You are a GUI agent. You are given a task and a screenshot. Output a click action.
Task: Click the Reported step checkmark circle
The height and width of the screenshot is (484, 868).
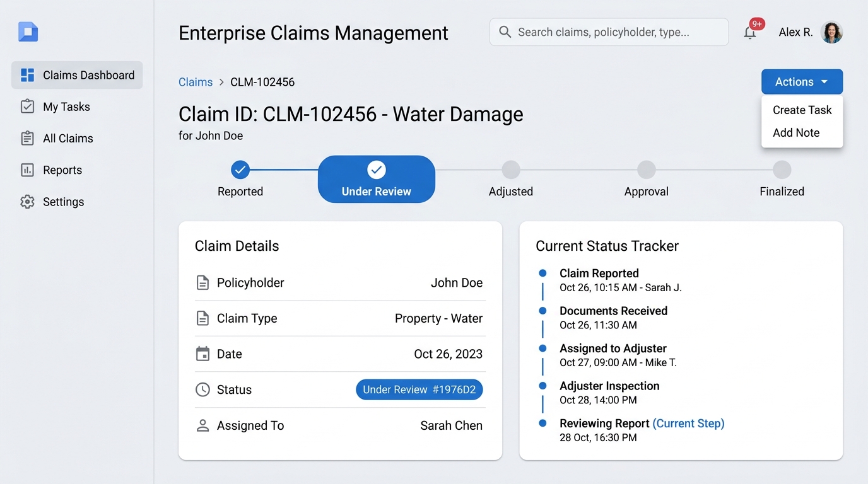point(240,170)
